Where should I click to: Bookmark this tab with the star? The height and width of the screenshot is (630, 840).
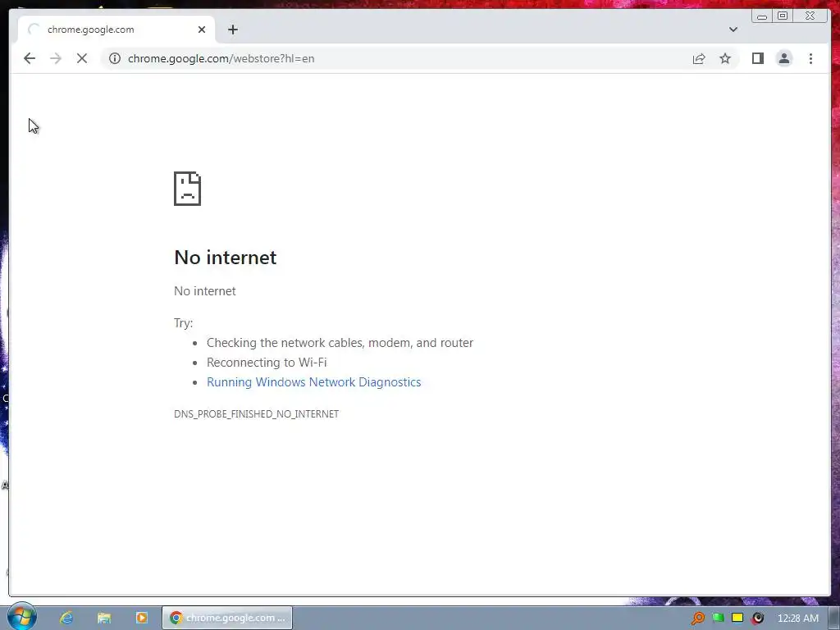coord(725,58)
